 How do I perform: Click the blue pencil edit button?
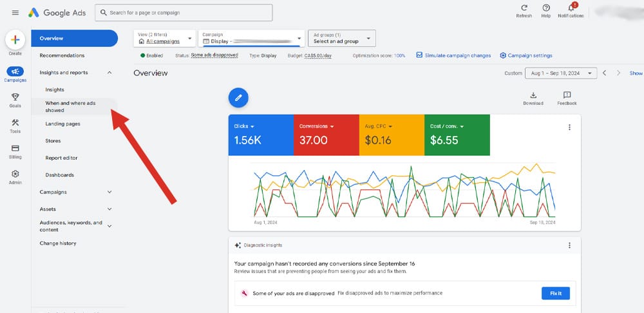pyautogui.click(x=238, y=98)
